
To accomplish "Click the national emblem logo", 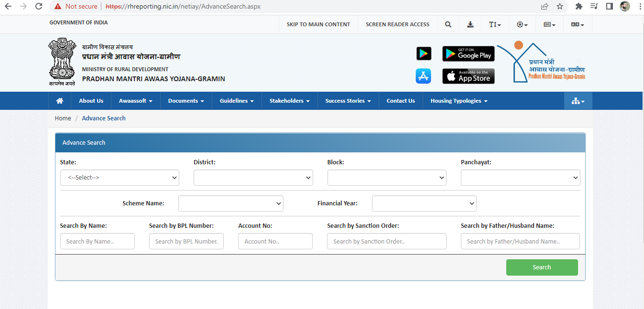I will tap(62, 61).
